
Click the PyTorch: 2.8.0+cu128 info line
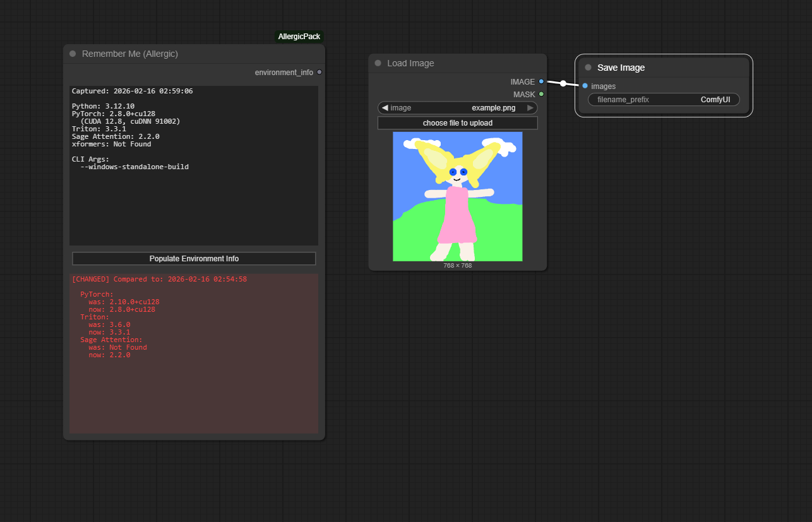114,114
